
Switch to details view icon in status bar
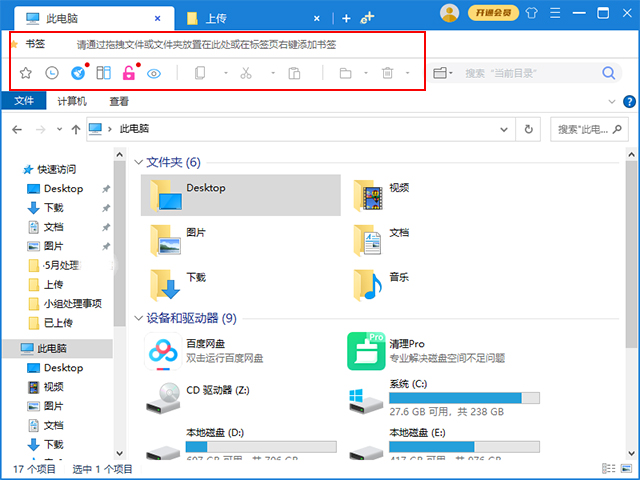(x=609, y=469)
